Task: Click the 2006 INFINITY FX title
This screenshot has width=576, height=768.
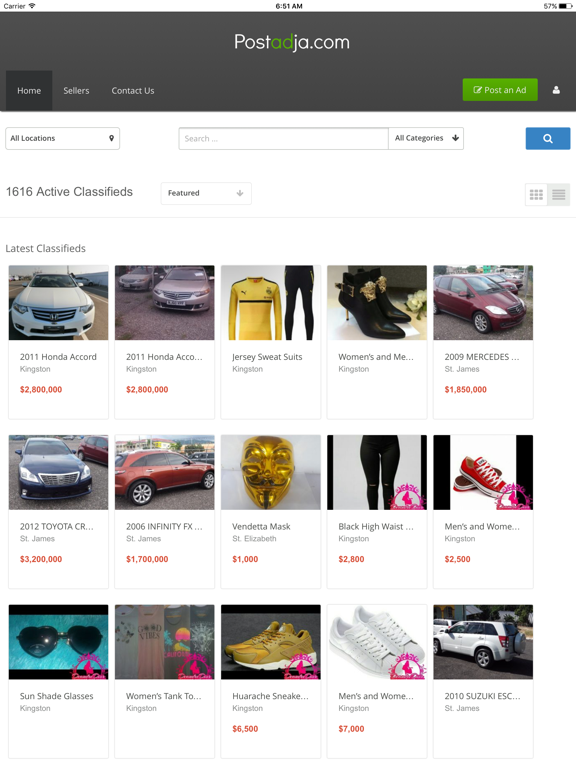Action: click(164, 527)
